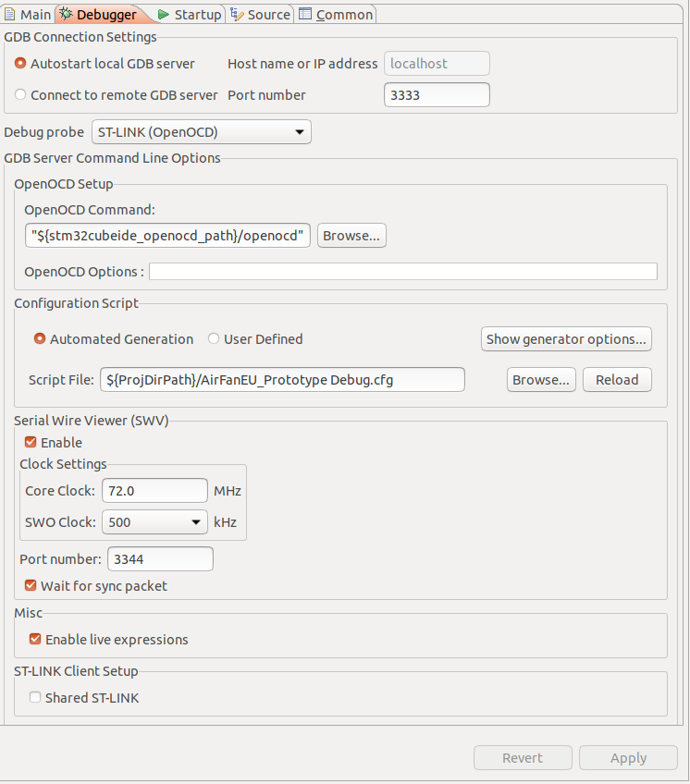Viewport: 690px width, 784px height.
Task: Click the green Startup tab arrow icon
Action: click(x=163, y=15)
